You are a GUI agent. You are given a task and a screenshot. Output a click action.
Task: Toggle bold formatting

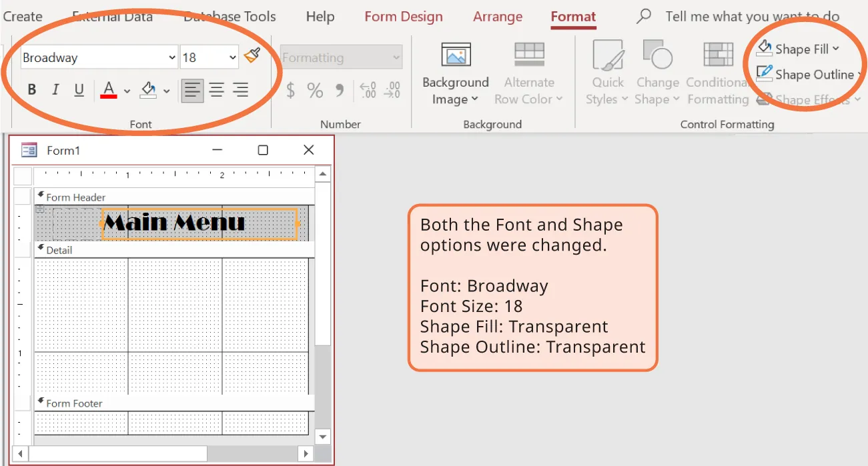[x=31, y=89]
